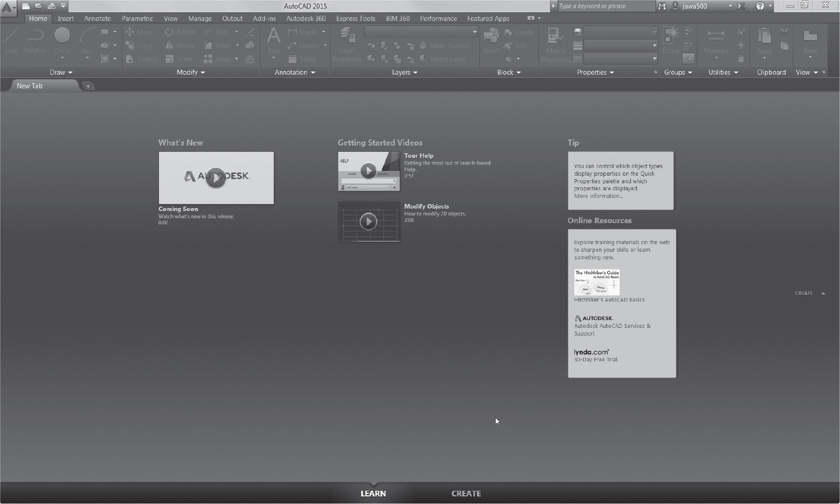The image size is (840, 504).
Task: Select the Arc tool
Action: [x=87, y=41]
